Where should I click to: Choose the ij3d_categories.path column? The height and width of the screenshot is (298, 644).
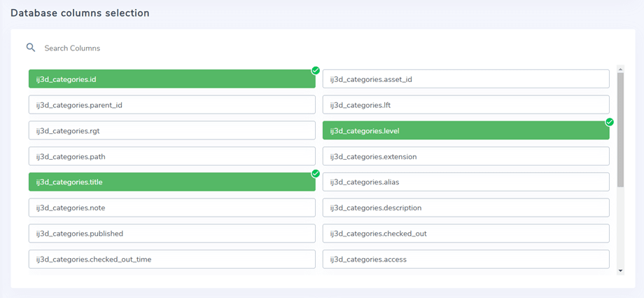171,156
